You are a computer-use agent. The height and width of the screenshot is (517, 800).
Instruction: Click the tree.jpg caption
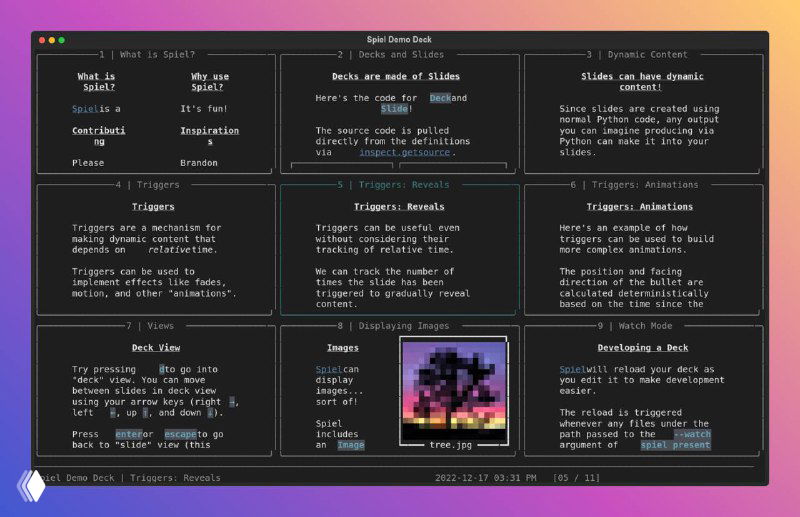click(451, 445)
